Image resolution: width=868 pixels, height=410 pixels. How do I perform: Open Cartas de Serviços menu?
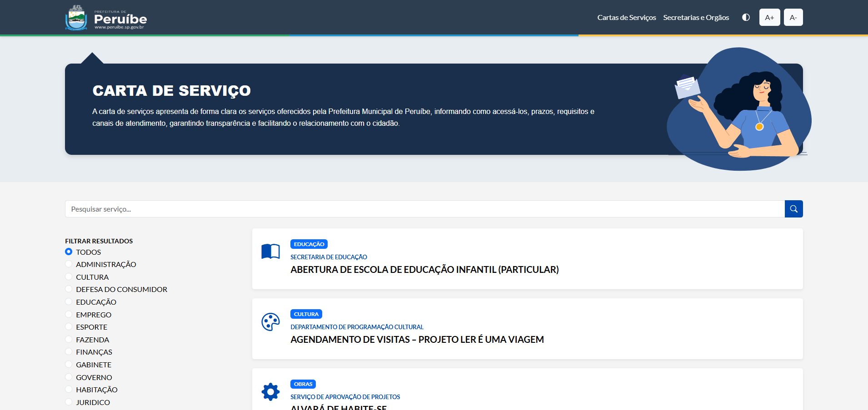[626, 17]
